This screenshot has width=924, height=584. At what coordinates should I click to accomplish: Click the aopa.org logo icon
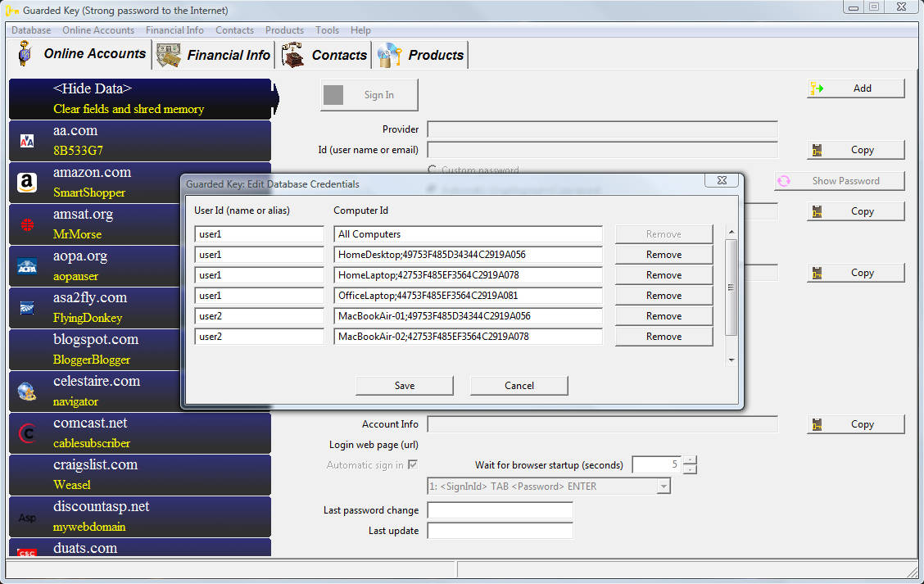coord(27,266)
